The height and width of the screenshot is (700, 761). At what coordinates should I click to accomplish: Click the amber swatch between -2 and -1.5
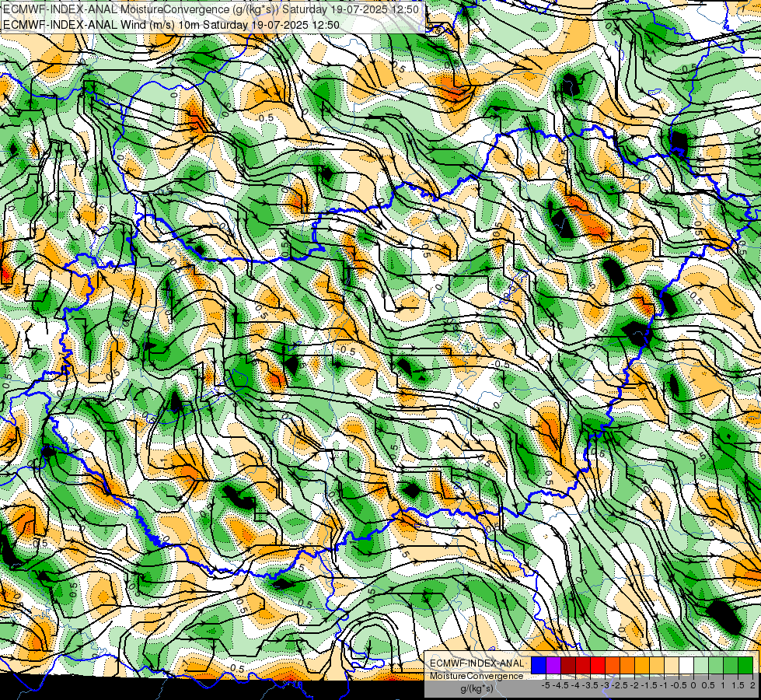pos(642,665)
